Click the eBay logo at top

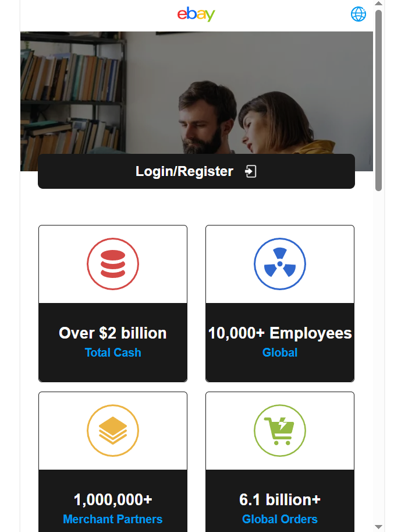tap(196, 14)
